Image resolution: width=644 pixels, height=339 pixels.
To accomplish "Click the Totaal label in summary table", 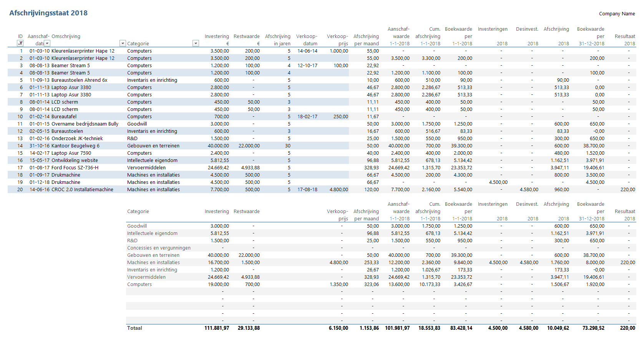I will point(134,328).
